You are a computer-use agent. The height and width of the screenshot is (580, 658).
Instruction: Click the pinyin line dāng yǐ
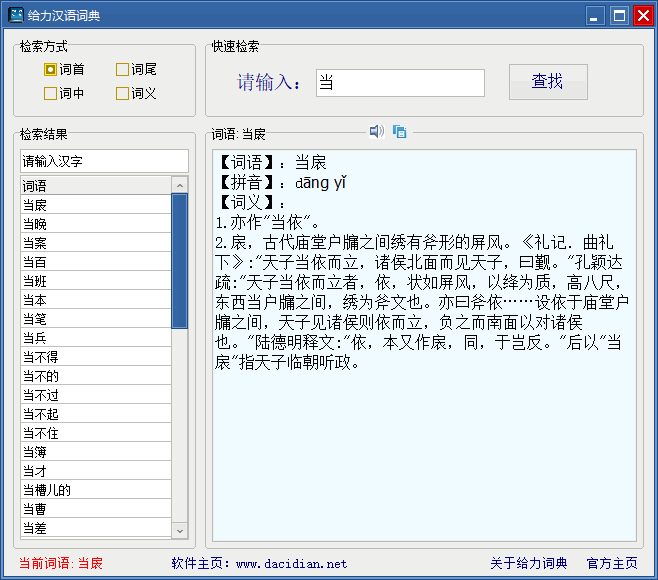[x=321, y=183]
